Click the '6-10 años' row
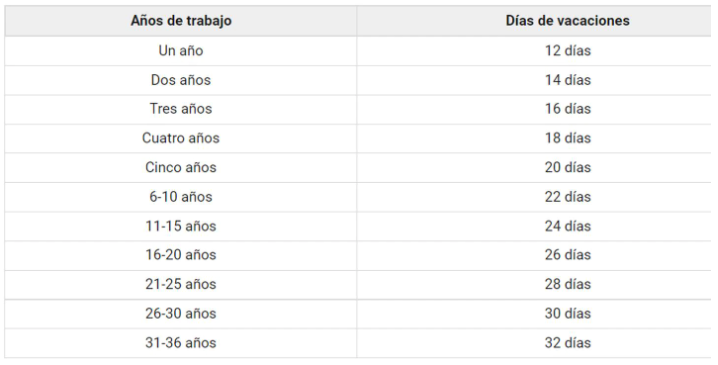This screenshot has height=365, width=718. click(x=358, y=197)
